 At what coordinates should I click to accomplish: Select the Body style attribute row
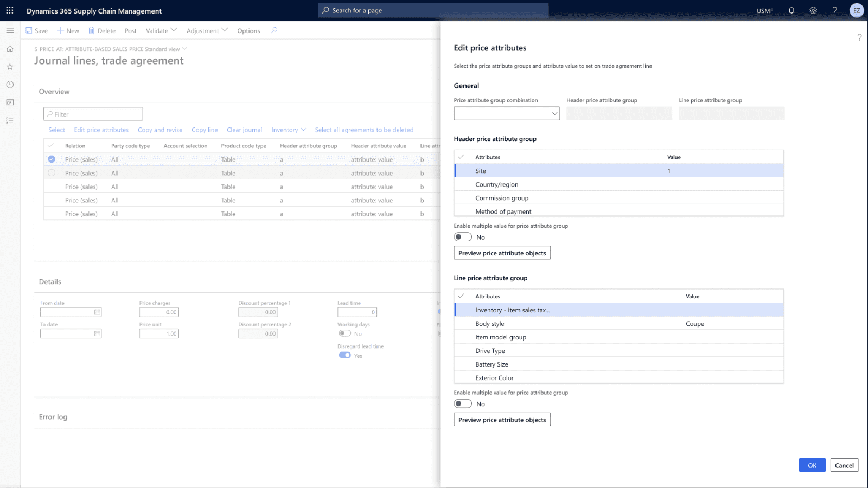pos(490,324)
